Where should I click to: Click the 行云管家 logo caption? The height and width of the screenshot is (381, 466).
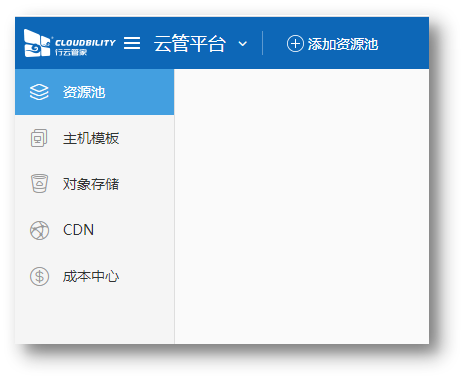tap(71, 52)
